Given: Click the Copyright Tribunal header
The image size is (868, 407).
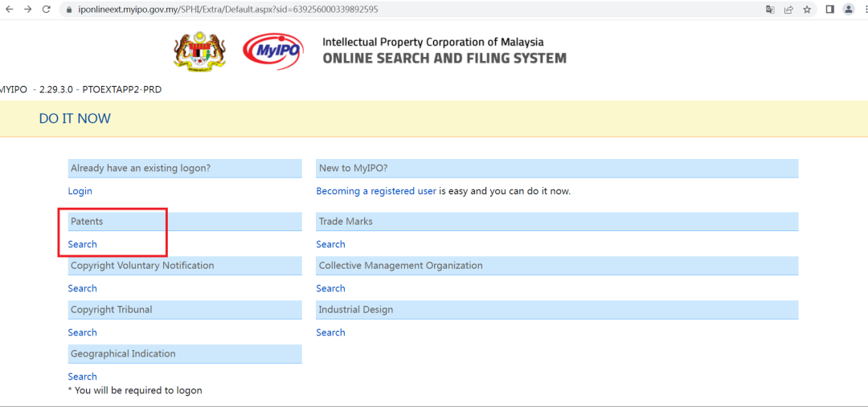Looking at the screenshot, I should 185,310.
